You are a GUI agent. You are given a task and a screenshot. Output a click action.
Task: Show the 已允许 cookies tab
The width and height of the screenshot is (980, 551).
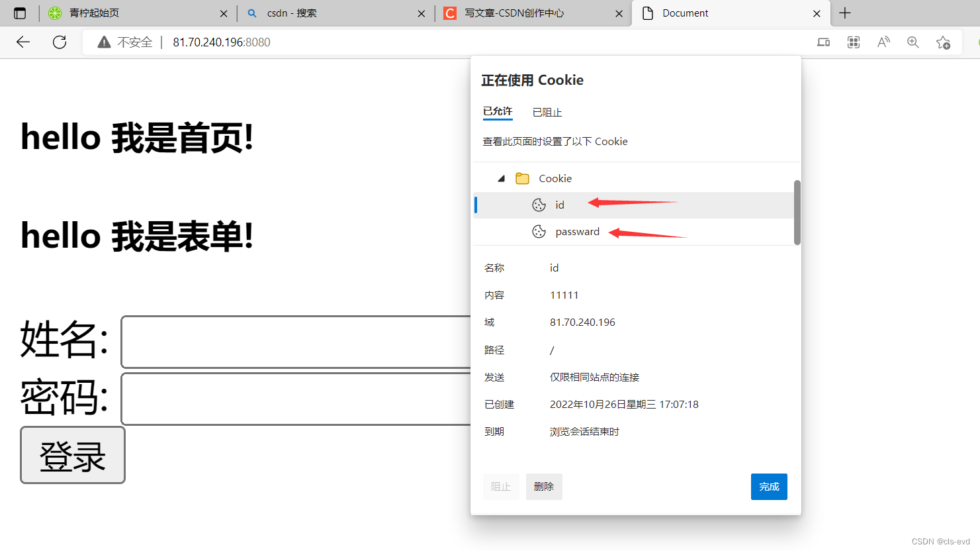[x=498, y=111]
